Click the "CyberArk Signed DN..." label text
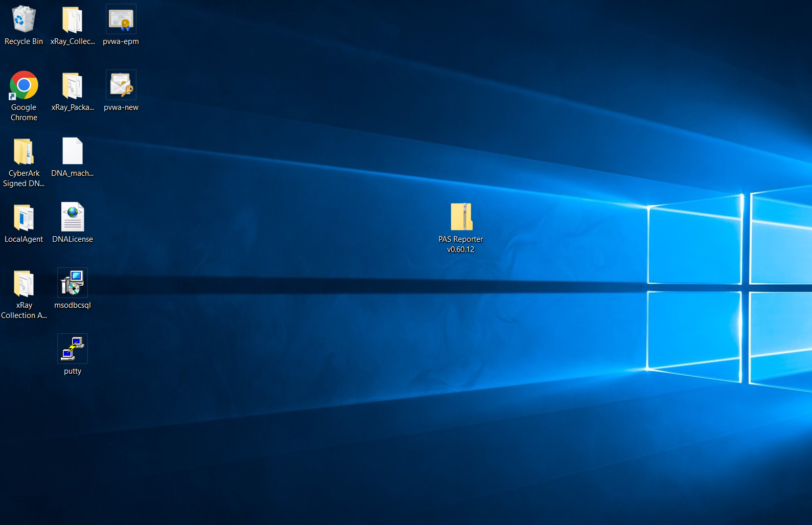The width and height of the screenshot is (812, 525). pyautogui.click(x=24, y=178)
